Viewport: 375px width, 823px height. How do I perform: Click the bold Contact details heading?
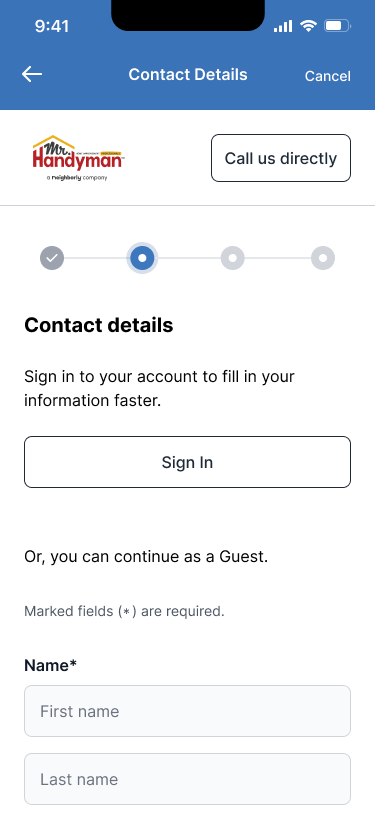(99, 325)
